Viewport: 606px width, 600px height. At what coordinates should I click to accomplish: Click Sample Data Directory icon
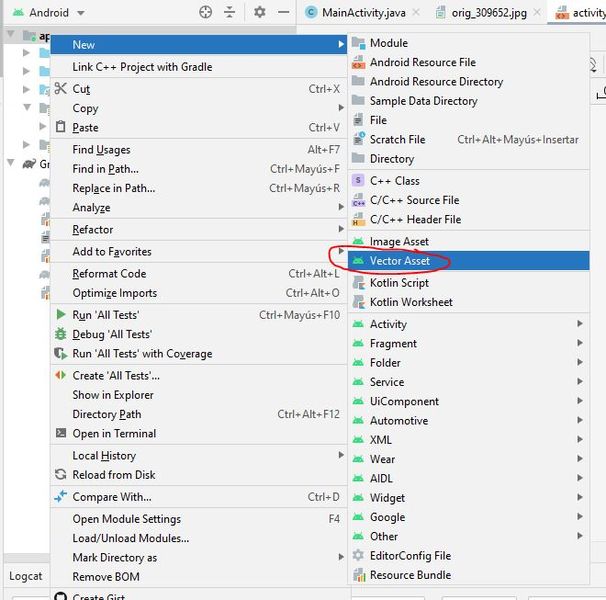pos(358,100)
